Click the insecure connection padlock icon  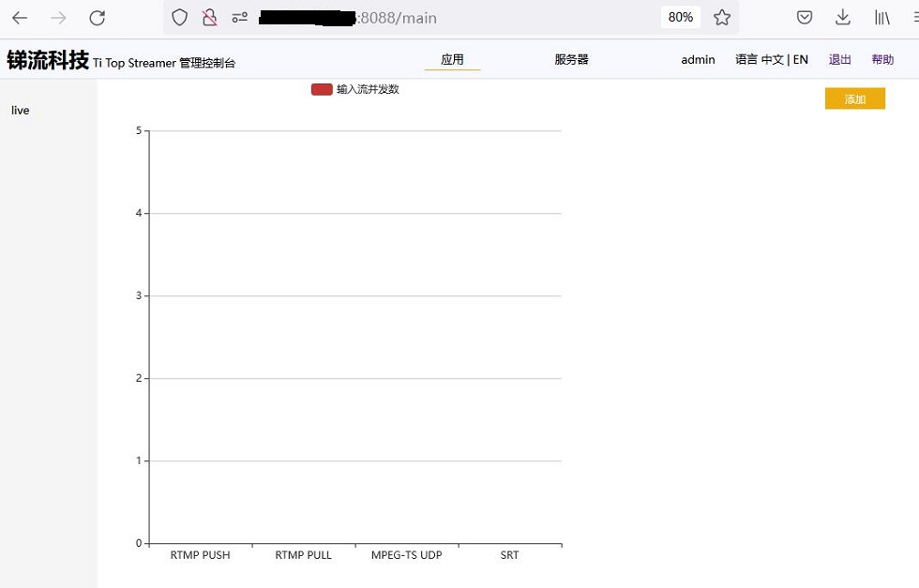[209, 18]
